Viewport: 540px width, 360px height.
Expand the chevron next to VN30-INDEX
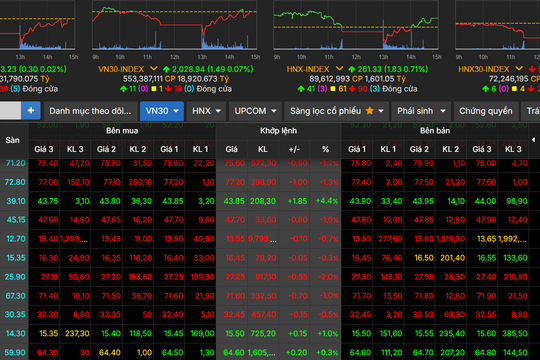(x=154, y=69)
